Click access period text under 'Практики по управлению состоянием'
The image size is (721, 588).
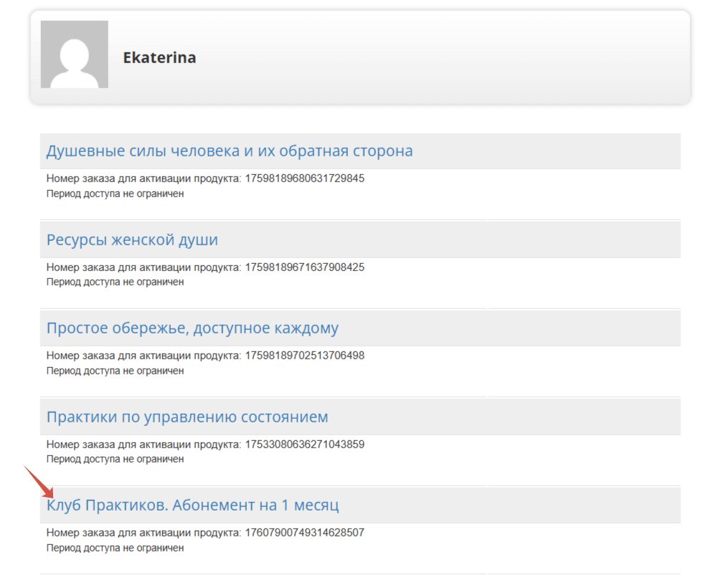115,459
